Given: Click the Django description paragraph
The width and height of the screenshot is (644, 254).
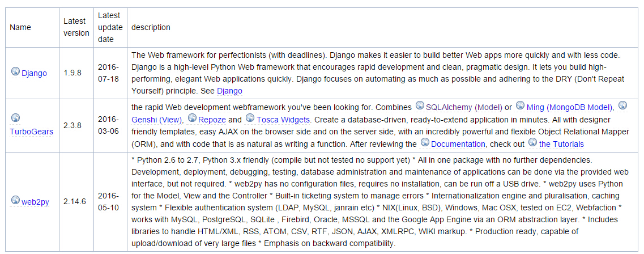Looking at the screenshot, I should tap(378, 73).
